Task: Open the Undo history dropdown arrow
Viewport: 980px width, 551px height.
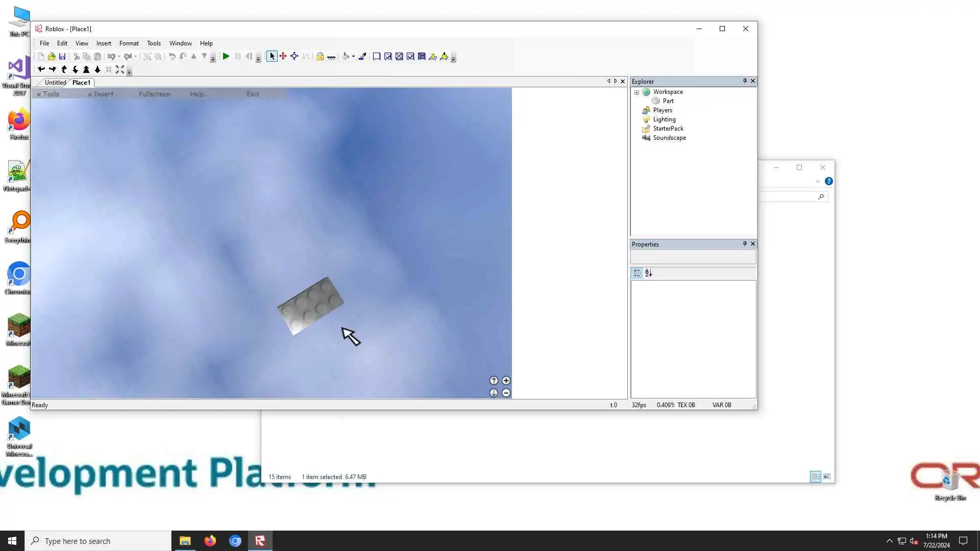Action: (x=119, y=57)
